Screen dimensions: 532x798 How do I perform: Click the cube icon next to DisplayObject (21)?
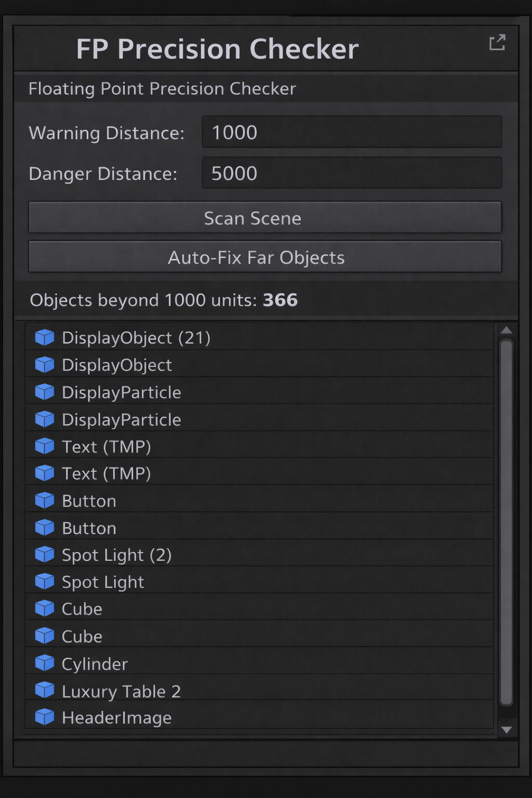(45, 337)
